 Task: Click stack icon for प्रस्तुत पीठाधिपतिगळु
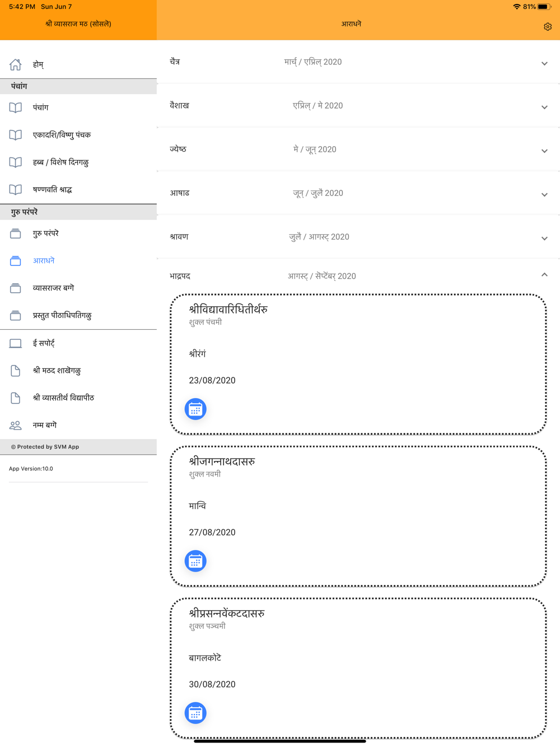pos(16,316)
